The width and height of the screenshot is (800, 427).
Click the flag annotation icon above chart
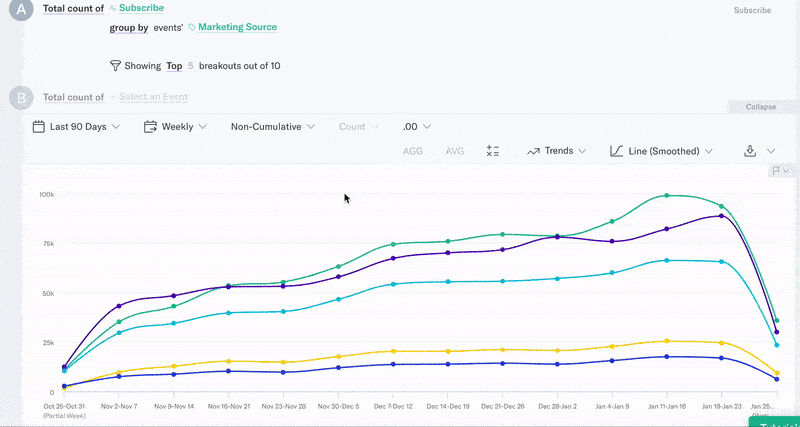coord(775,171)
